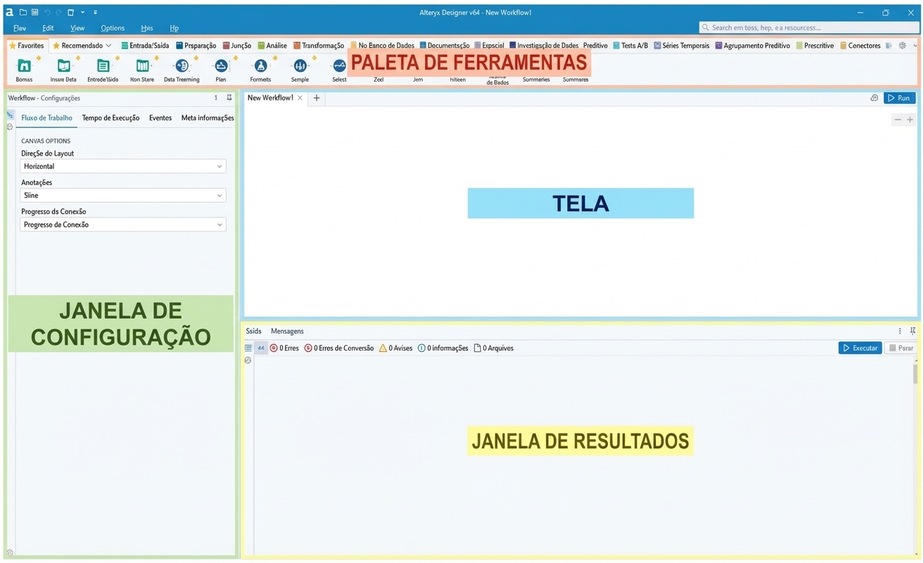Filter results by 0 Avises warnings

pos(395,348)
